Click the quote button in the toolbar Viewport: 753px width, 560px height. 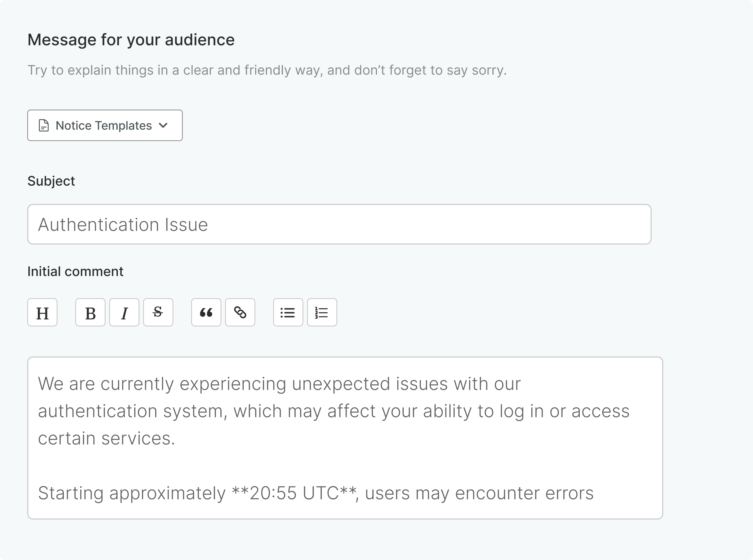tap(206, 312)
